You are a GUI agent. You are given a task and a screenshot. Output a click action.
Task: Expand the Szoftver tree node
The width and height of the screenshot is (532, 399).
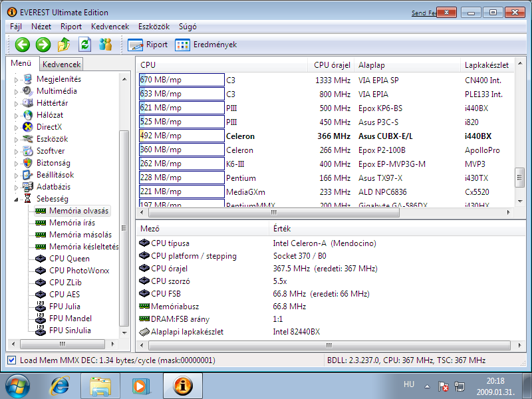(16, 152)
